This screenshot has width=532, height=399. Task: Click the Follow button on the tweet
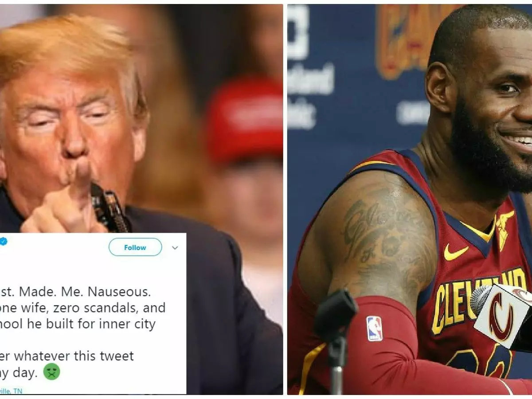135,247
